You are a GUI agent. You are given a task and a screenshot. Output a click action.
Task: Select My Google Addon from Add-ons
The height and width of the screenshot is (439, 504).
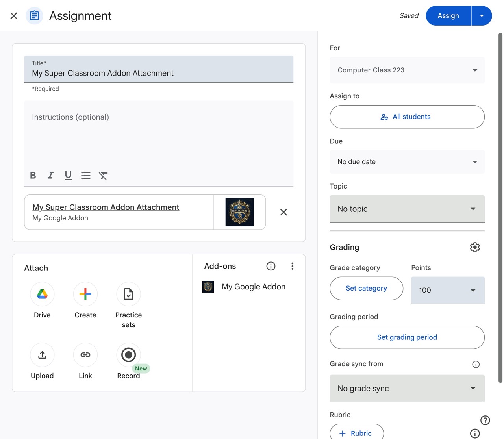[253, 287]
